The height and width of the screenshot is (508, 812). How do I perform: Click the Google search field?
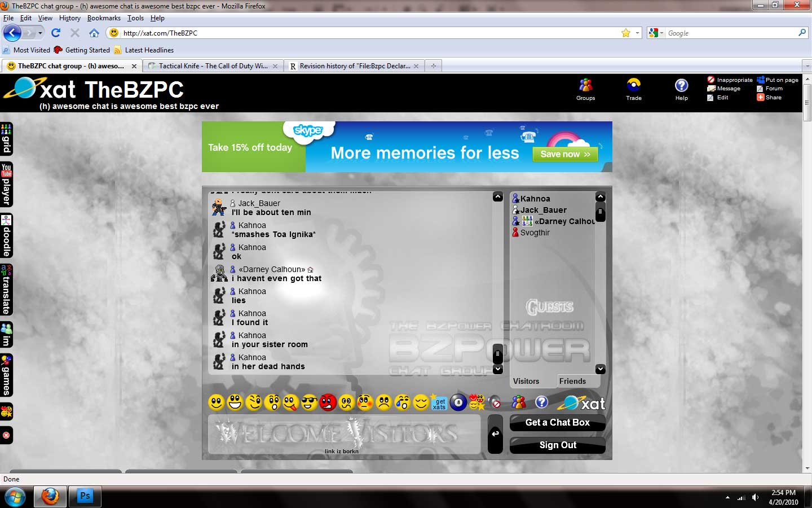click(x=731, y=33)
